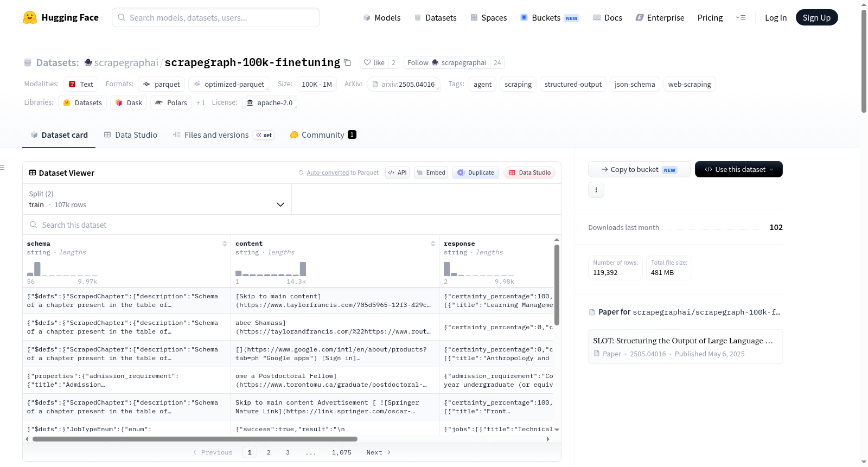Open the +1 more libraries expander
This screenshot has width=868, height=467.
click(x=201, y=103)
